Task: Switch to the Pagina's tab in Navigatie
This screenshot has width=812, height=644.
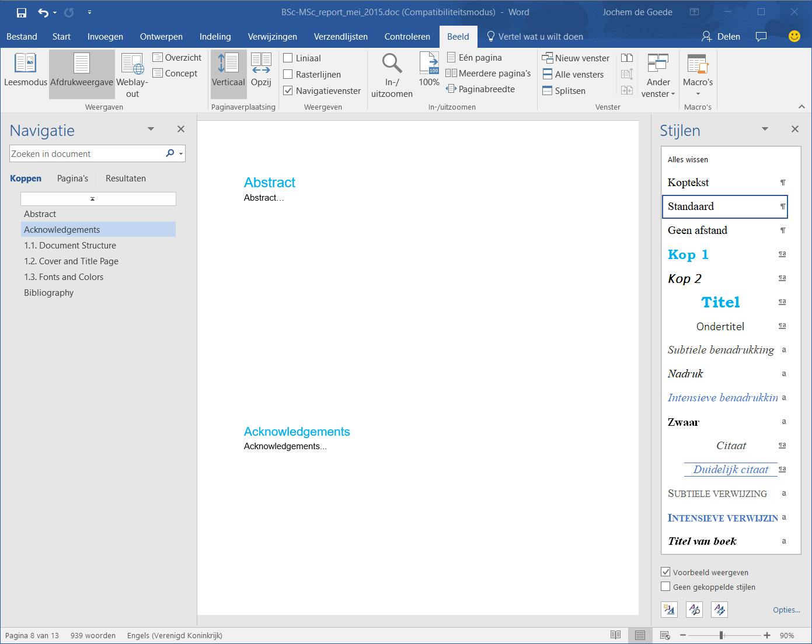Action: point(72,178)
